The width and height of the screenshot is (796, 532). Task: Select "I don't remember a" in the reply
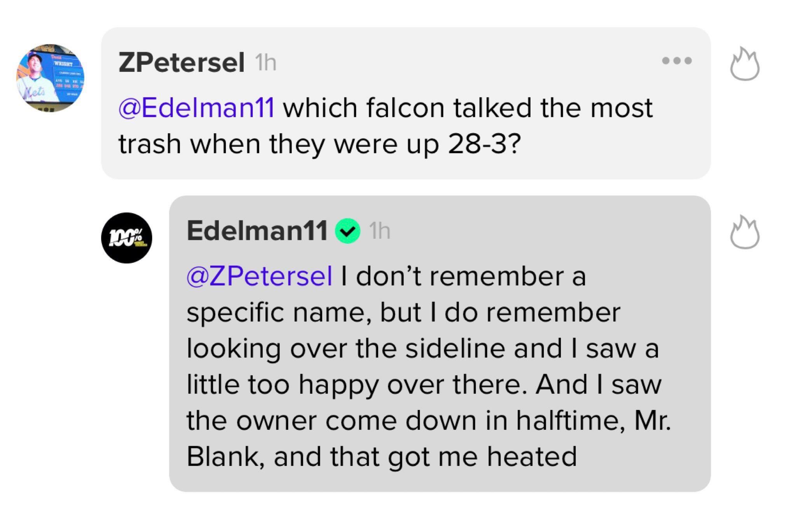(x=463, y=276)
